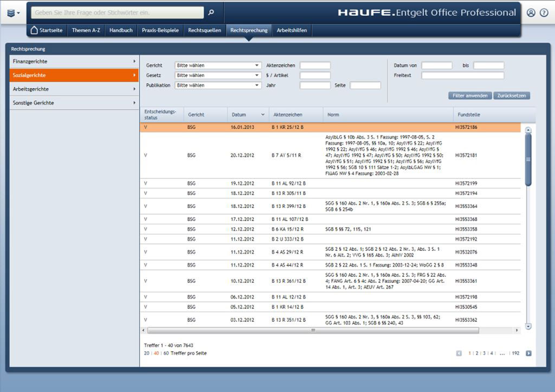Open the Publikation dropdown
555x392 pixels.
pos(218,85)
